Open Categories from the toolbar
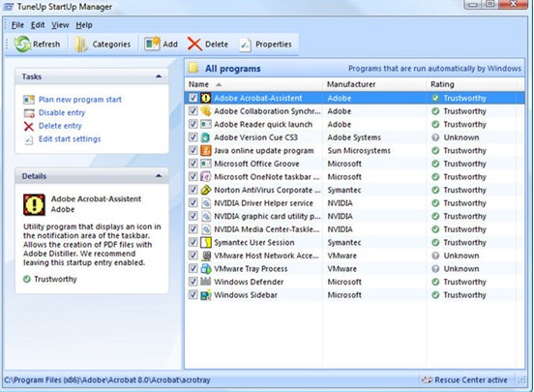Viewport: 534px width, 392px height. (104, 45)
